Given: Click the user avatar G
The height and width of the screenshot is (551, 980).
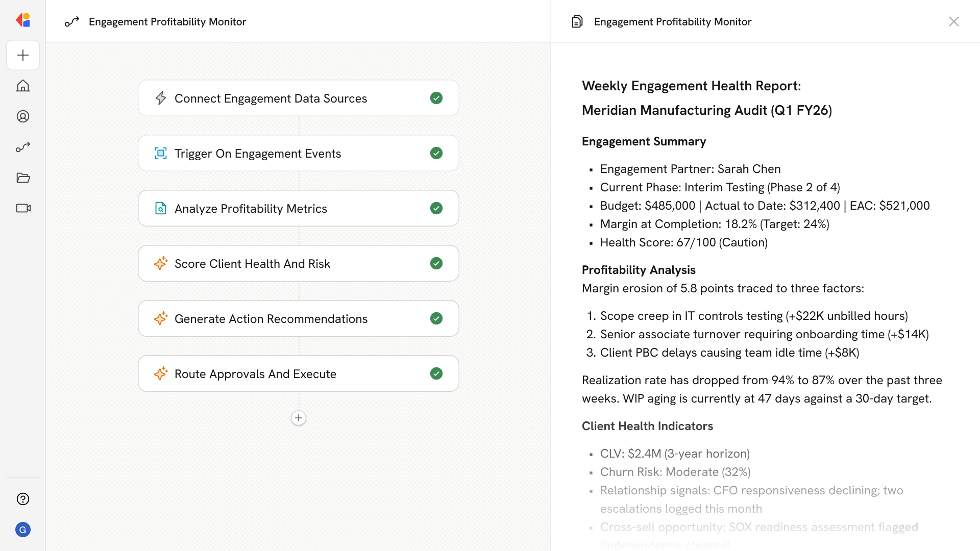Looking at the screenshot, I should (23, 530).
